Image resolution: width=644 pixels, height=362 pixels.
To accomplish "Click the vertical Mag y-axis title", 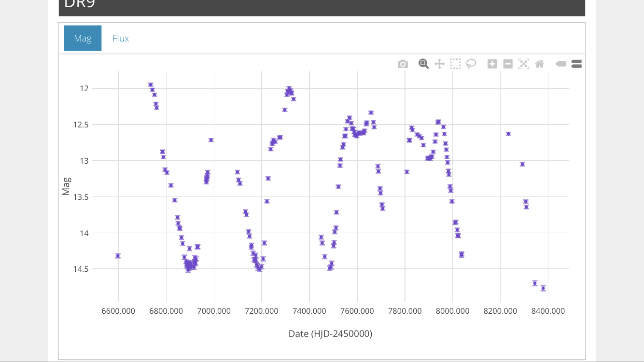I will point(66,187).
